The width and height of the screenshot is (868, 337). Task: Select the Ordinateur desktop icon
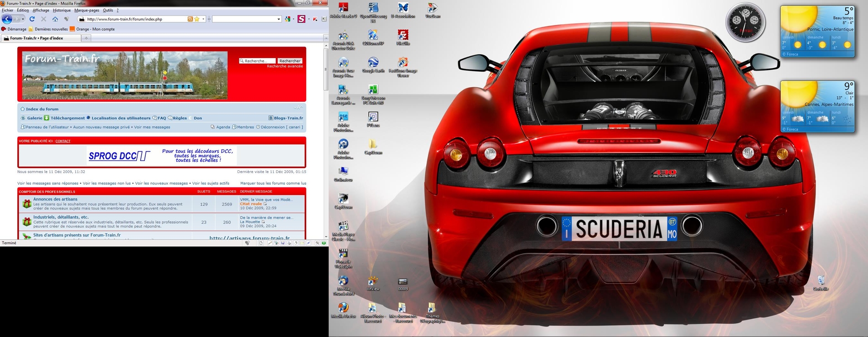pos(343,174)
